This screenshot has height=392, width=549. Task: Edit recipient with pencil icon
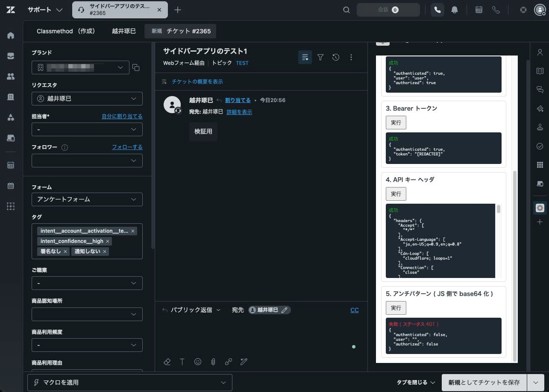pyautogui.click(x=285, y=310)
